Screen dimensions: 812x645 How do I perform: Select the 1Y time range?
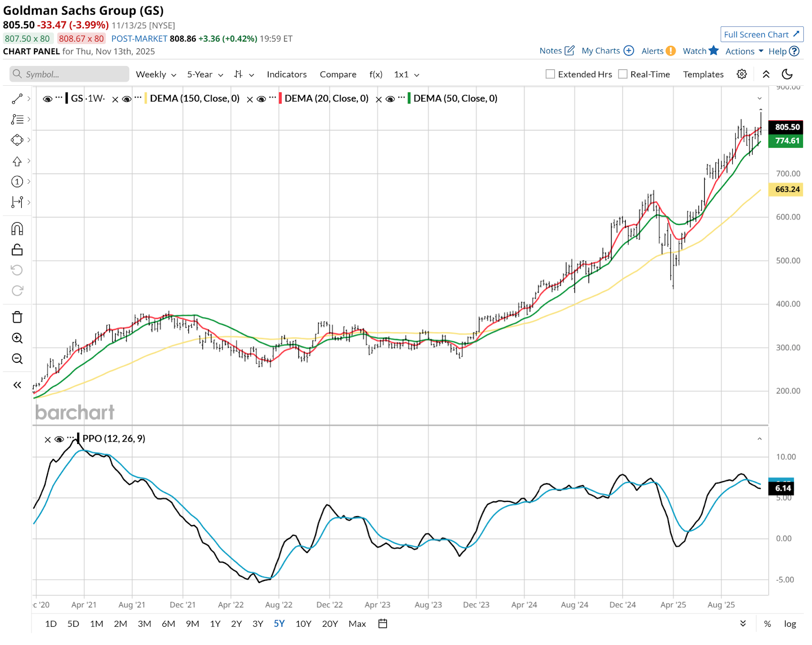point(215,624)
